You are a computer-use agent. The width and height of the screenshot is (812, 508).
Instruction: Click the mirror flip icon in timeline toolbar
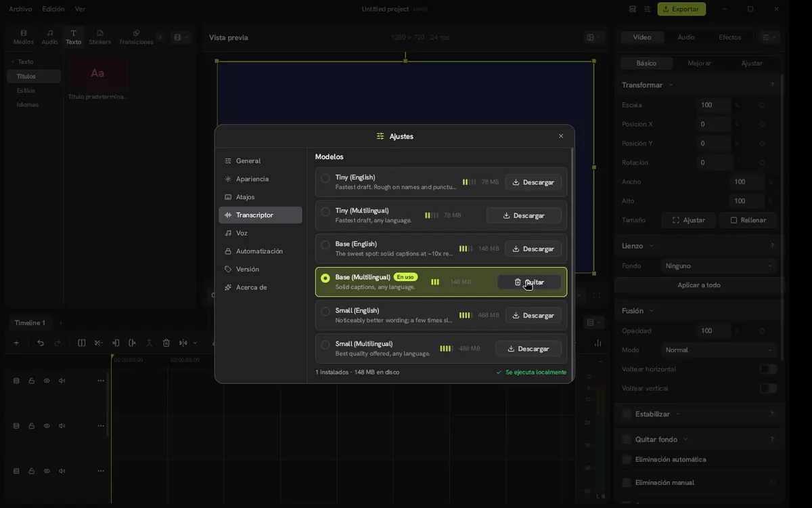point(183,343)
